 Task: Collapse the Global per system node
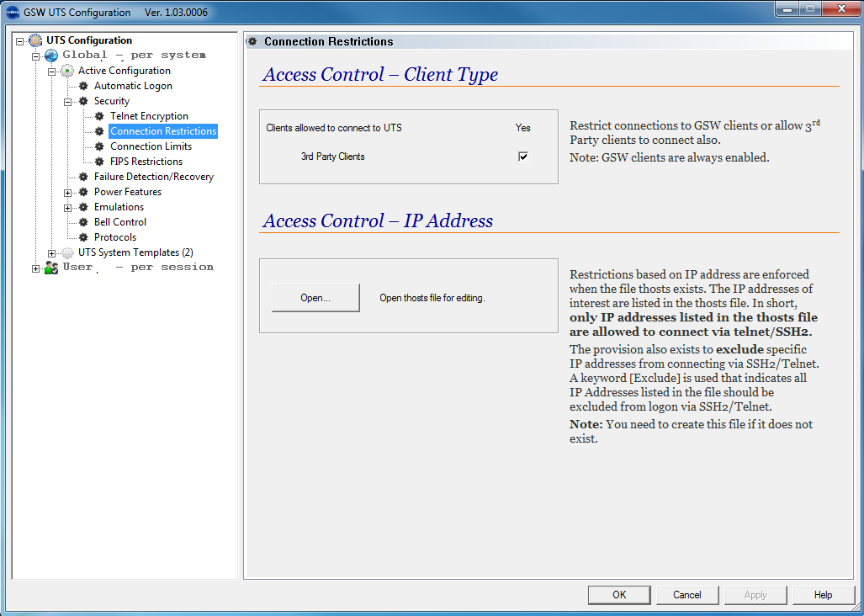pyautogui.click(x=36, y=56)
